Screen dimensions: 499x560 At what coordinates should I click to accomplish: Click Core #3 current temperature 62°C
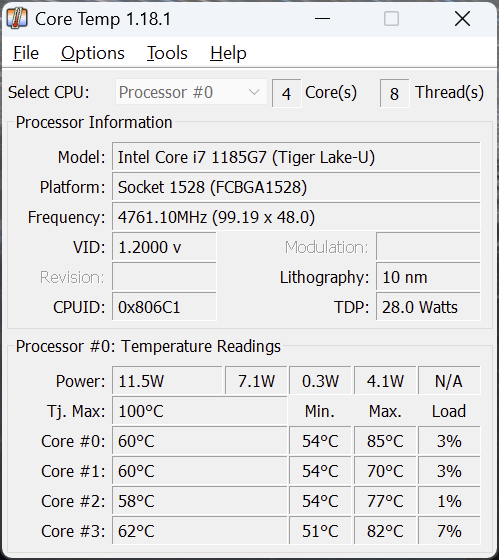200,531
